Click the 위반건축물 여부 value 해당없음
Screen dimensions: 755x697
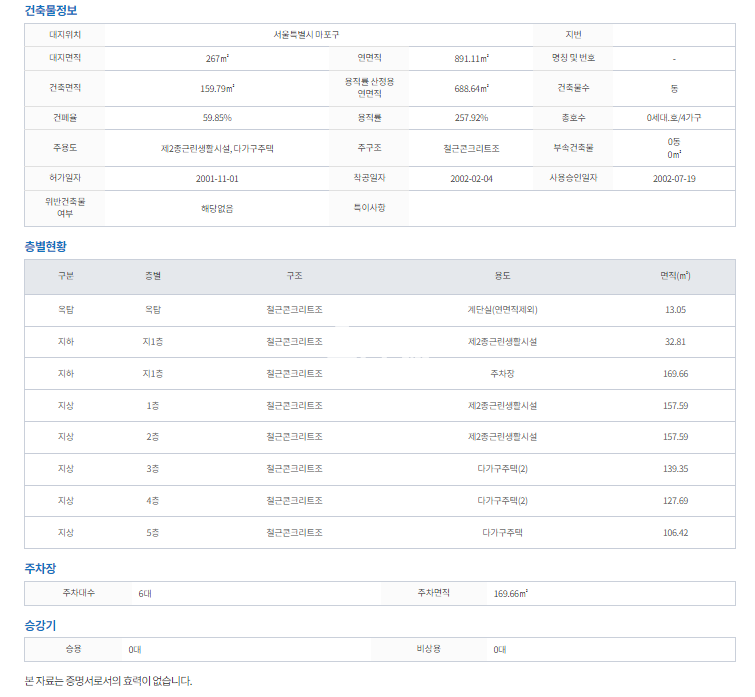point(217,208)
